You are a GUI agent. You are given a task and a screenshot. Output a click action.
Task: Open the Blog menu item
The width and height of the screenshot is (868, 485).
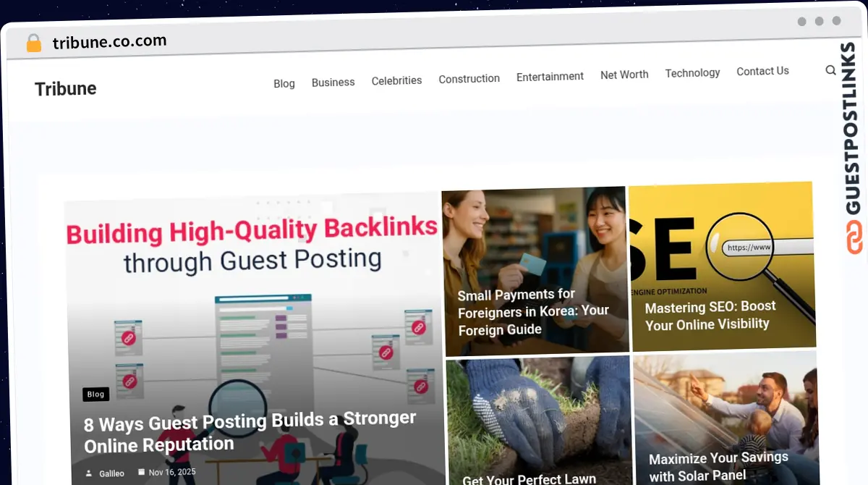point(284,83)
